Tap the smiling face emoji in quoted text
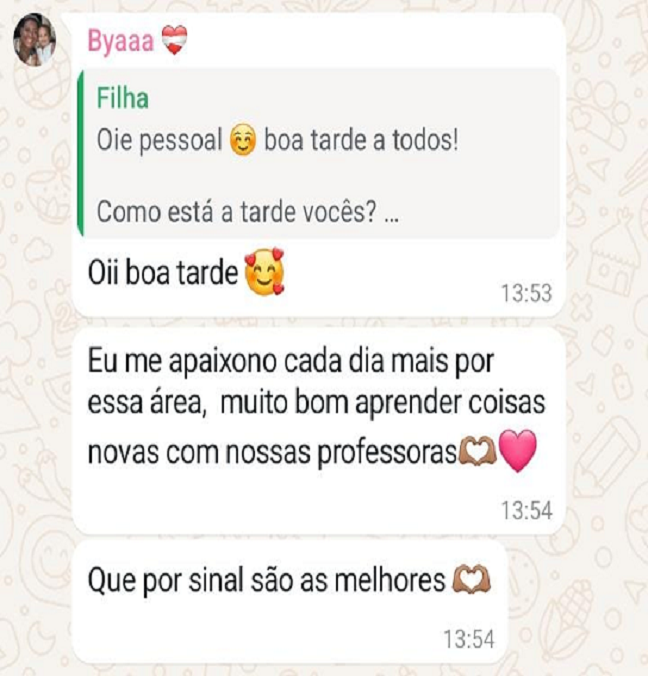This screenshot has width=648, height=676. (x=243, y=140)
